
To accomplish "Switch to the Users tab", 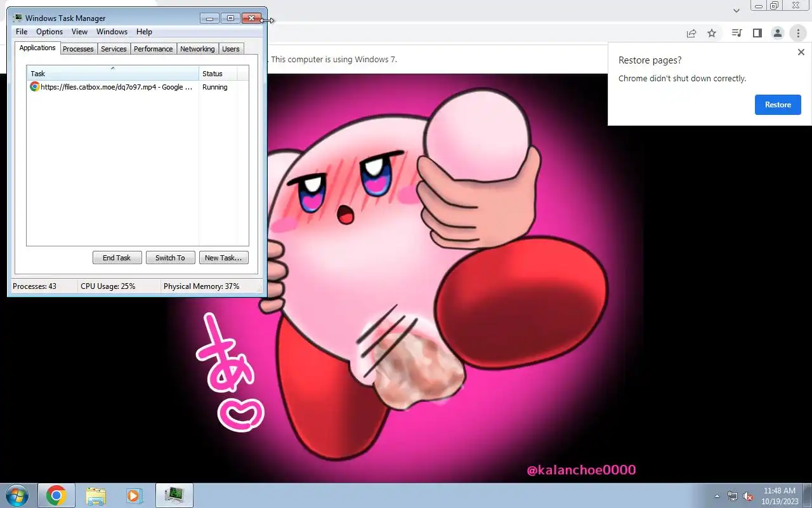I will 231,49.
